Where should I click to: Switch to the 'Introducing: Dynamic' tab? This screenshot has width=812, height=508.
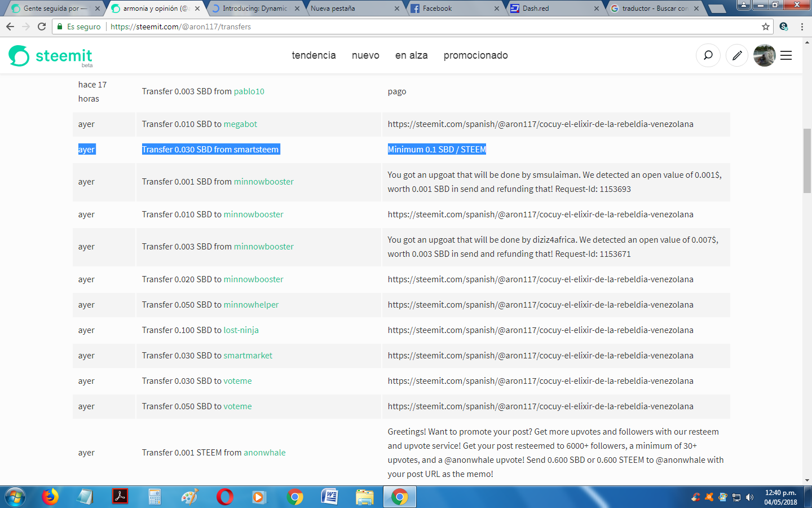coord(255,8)
